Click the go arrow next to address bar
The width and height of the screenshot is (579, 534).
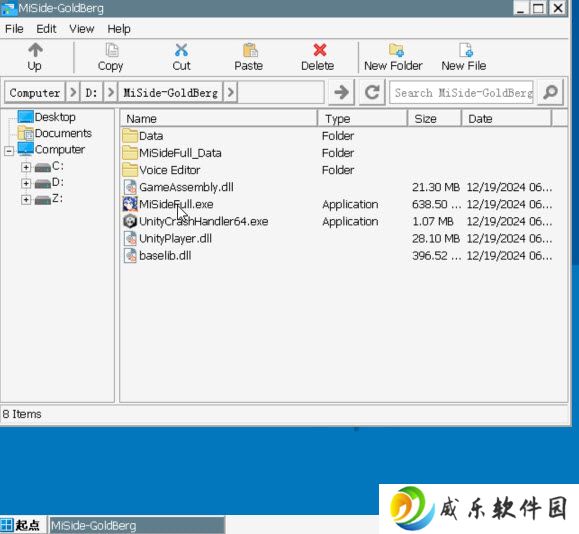[341, 92]
